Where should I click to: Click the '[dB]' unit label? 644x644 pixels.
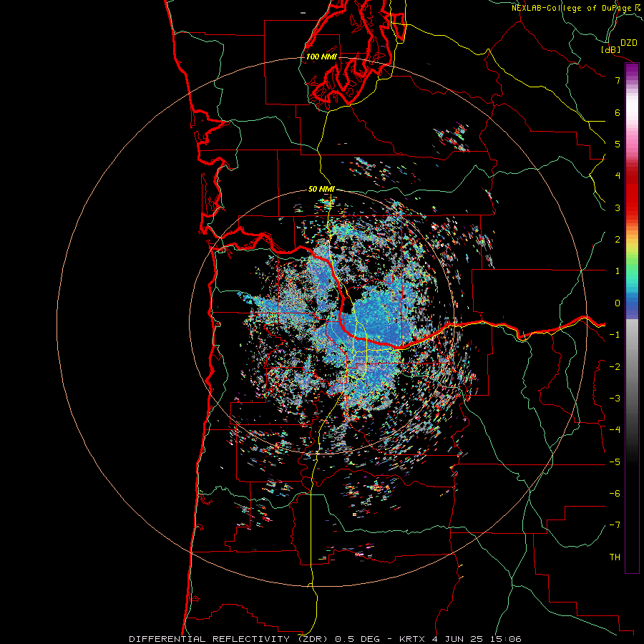611,49
